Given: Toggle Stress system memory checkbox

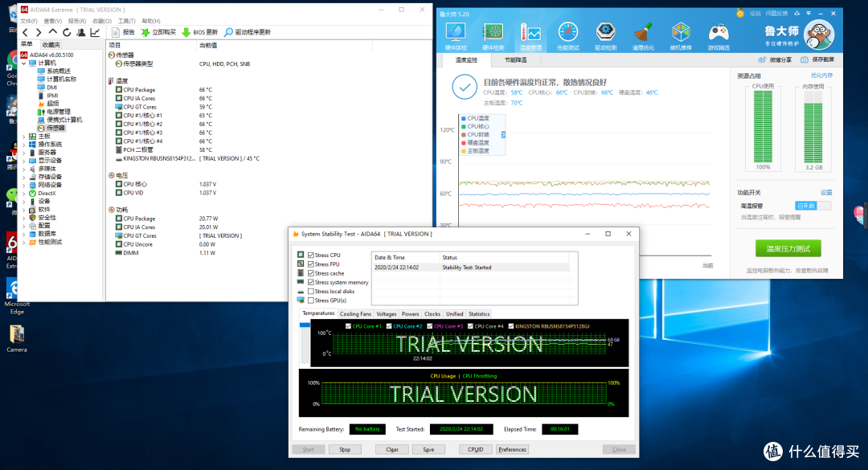Looking at the screenshot, I should pyautogui.click(x=311, y=282).
